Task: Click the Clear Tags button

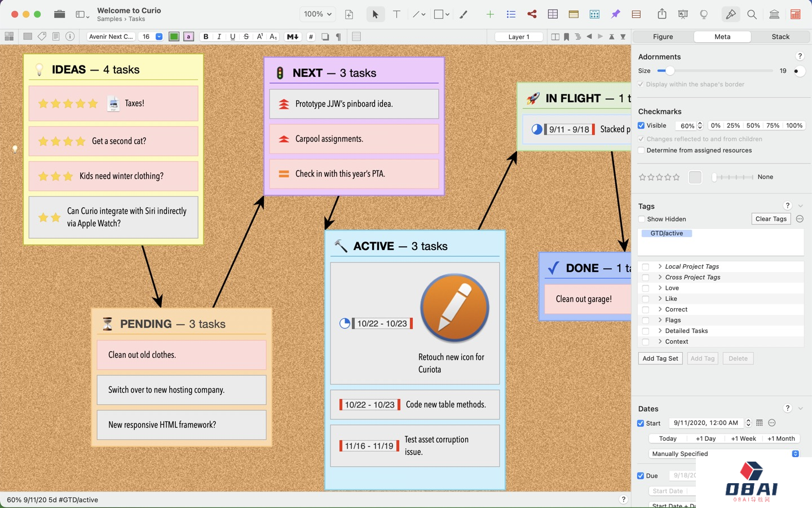Action: coord(771,219)
